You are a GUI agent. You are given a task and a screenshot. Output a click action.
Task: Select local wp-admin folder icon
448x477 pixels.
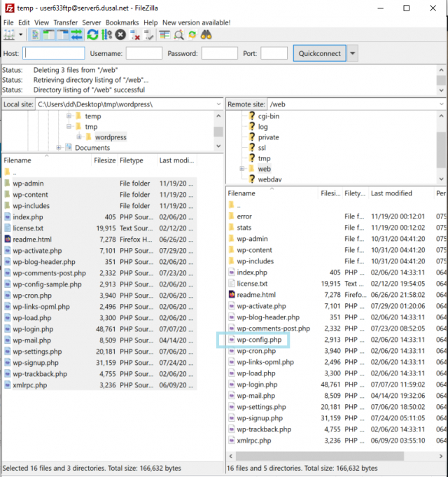[x=8, y=184]
